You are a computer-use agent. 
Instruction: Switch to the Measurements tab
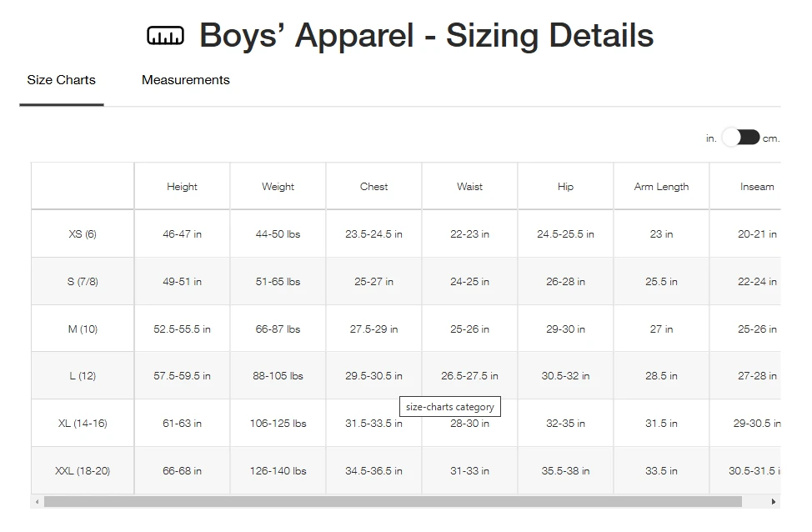pos(185,80)
